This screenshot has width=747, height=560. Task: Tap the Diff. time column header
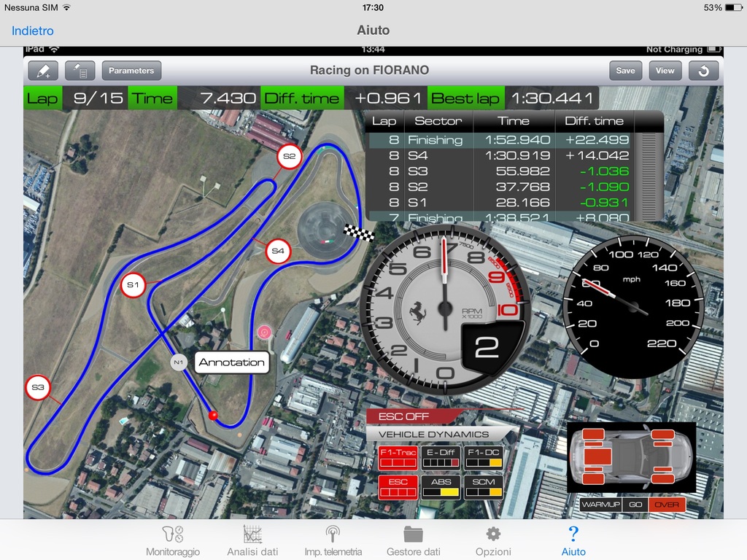594,122
